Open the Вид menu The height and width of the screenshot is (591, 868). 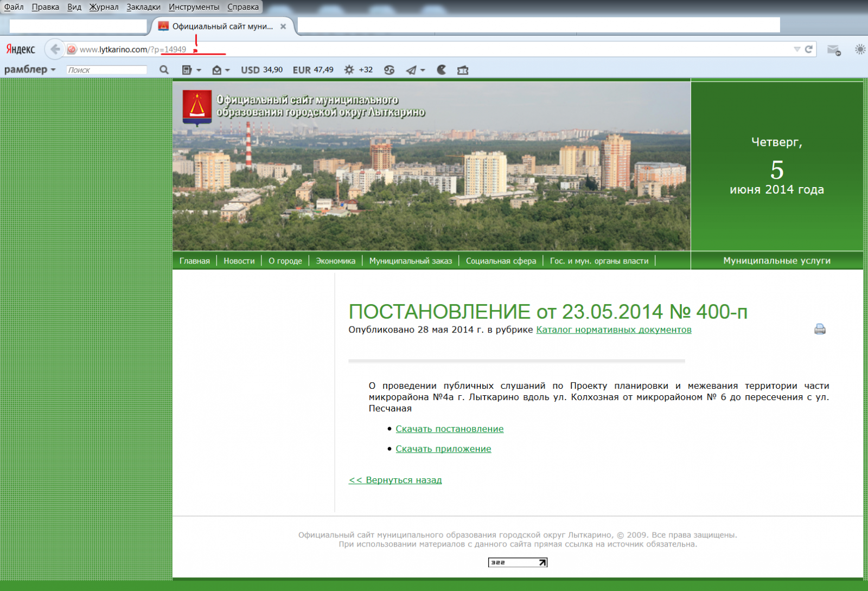(x=74, y=7)
